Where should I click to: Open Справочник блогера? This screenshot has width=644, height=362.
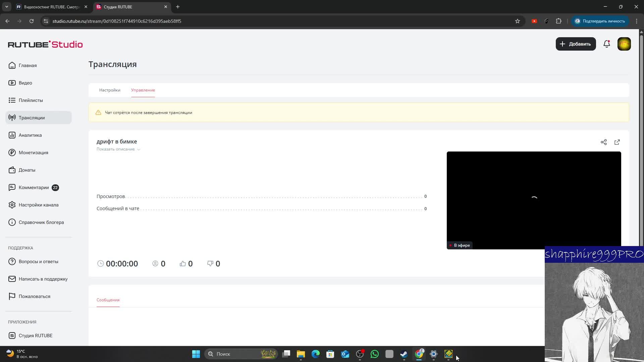coord(39,222)
